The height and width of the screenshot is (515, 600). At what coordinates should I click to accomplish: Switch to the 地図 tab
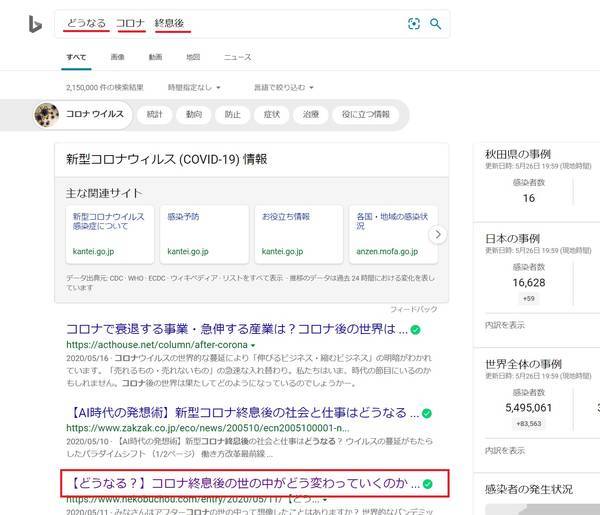(193, 57)
